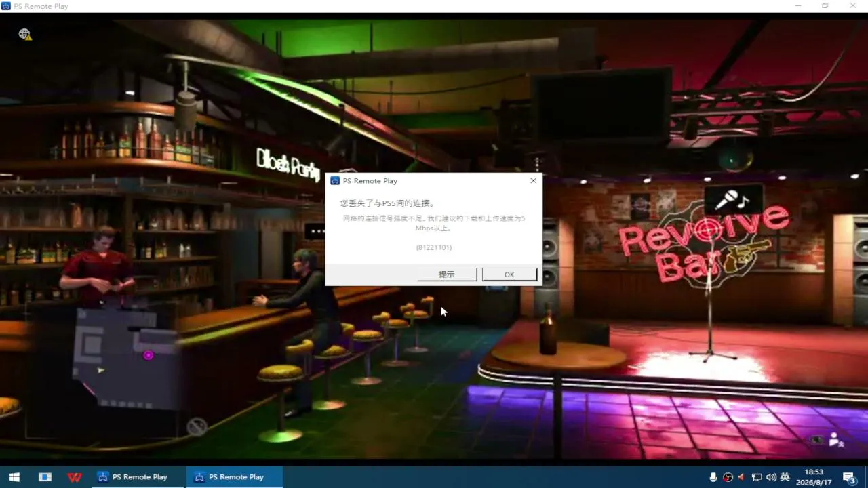Click the red triangle tray icon
The image size is (868, 488).
741,477
